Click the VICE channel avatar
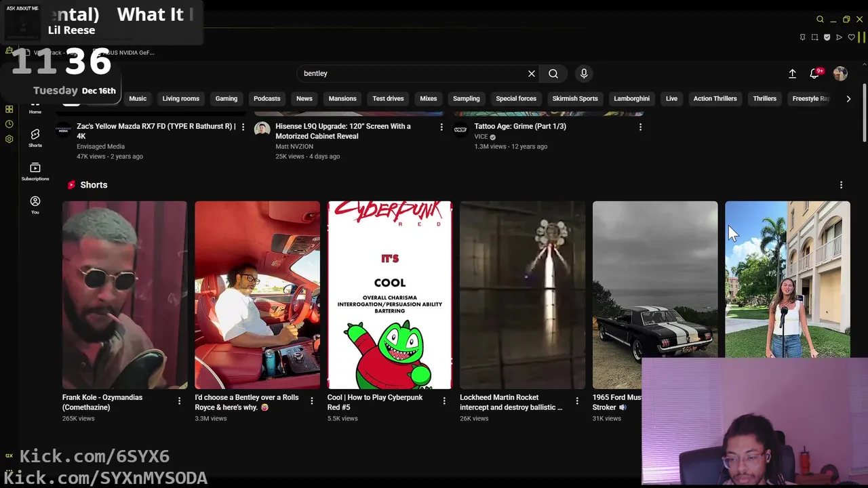868x488 pixels. click(460, 129)
